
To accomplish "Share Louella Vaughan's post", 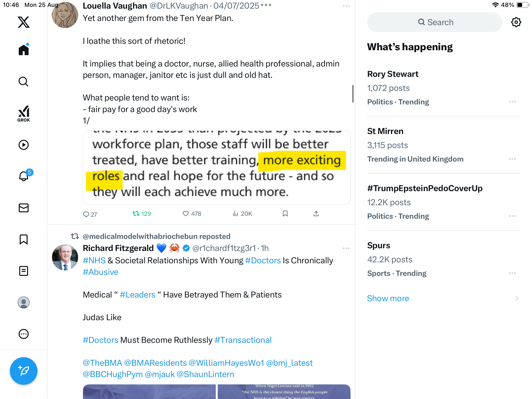I will pyautogui.click(x=316, y=214).
